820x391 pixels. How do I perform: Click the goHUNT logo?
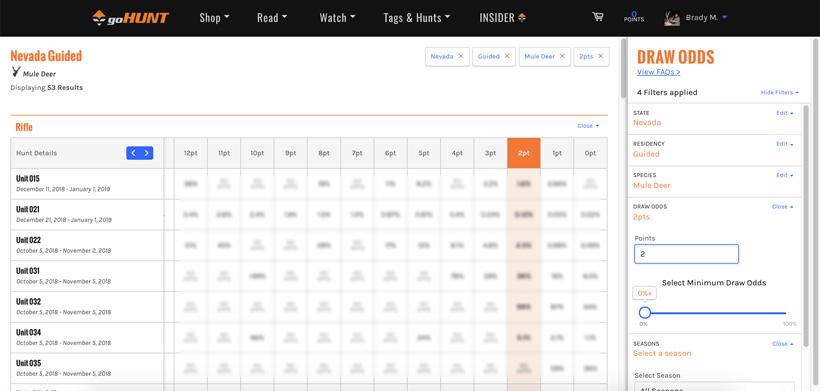(131, 18)
